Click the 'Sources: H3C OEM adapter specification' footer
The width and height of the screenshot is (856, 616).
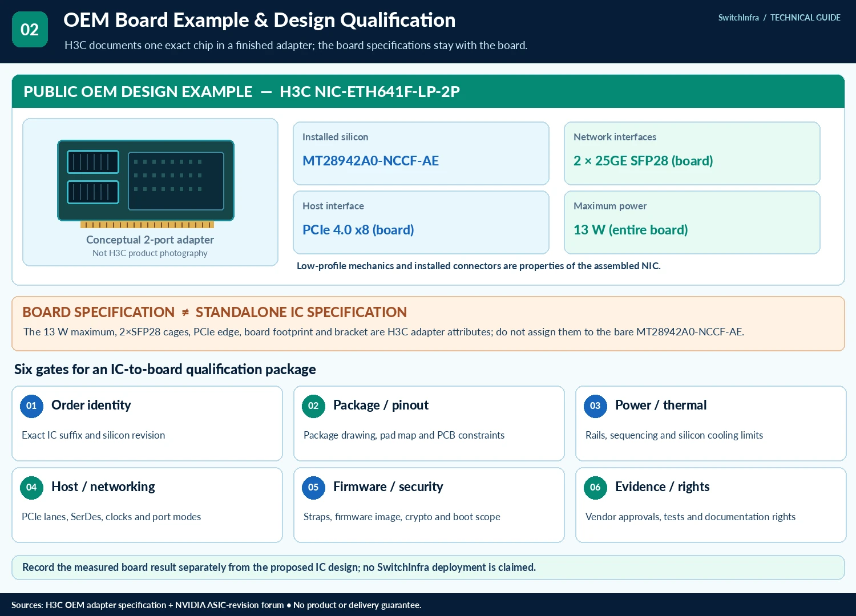(216, 605)
